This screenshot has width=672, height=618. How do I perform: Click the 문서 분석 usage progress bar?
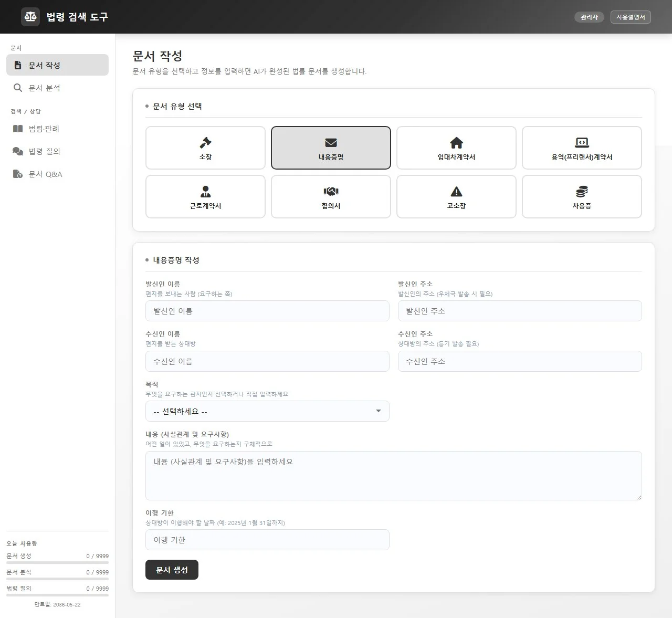57,579
